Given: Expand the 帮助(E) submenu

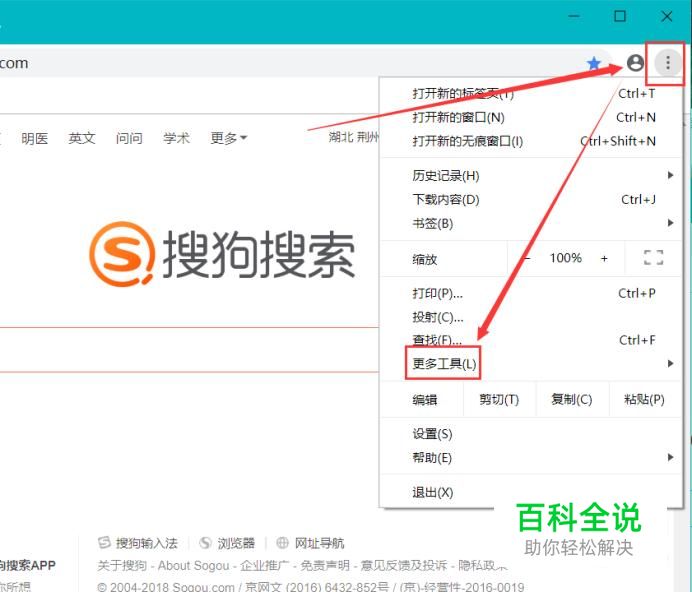Looking at the screenshot, I should point(530,458).
